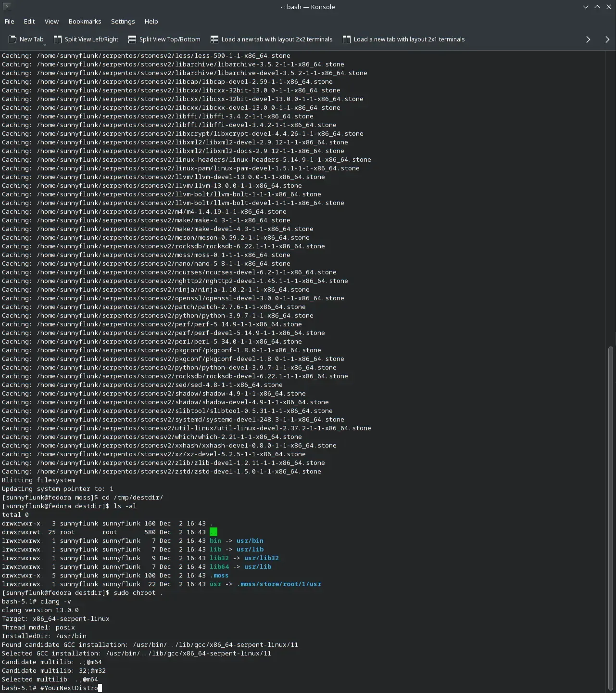
Task: Click the 2x2 terminals layout icon
Action: pyautogui.click(x=214, y=39)
